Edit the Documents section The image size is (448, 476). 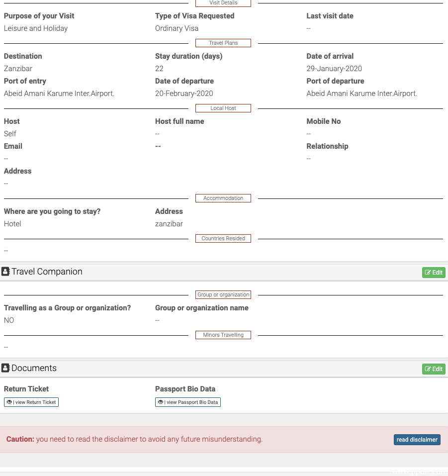(434, 369)
